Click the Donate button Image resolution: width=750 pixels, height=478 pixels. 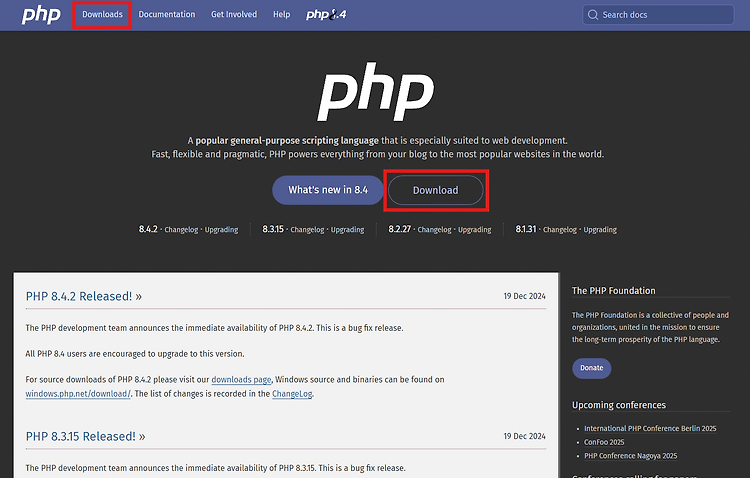(x=592, y=368)
